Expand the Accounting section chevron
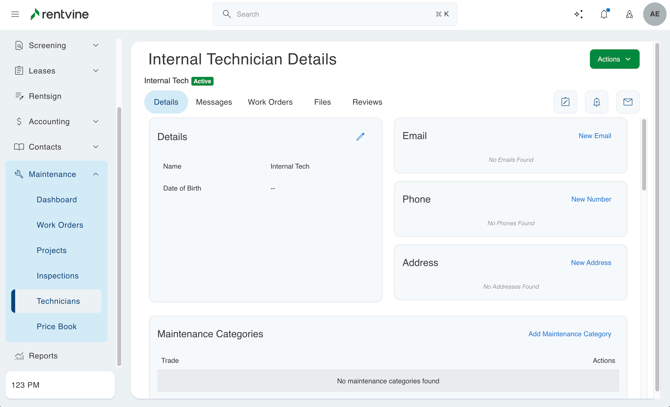The width and height of the screenshot is (670, 407). pos(96,122)
